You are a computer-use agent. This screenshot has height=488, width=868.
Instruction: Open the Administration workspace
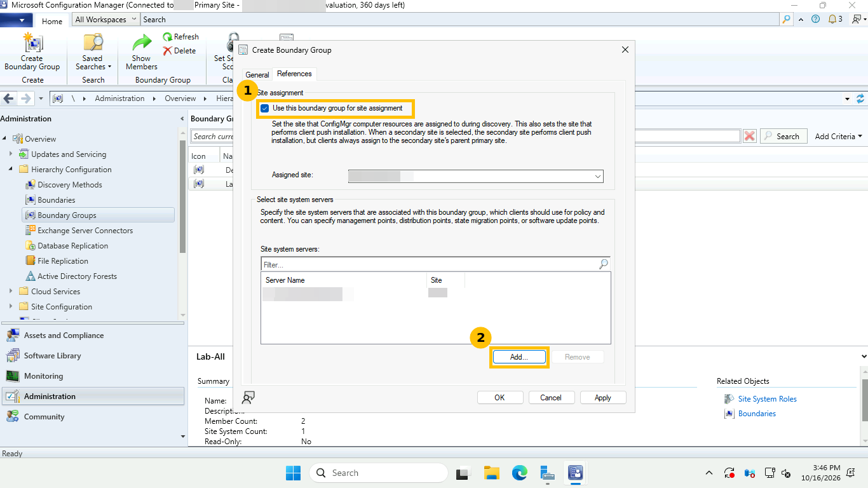pyautogui.click(x=93, y=396)
